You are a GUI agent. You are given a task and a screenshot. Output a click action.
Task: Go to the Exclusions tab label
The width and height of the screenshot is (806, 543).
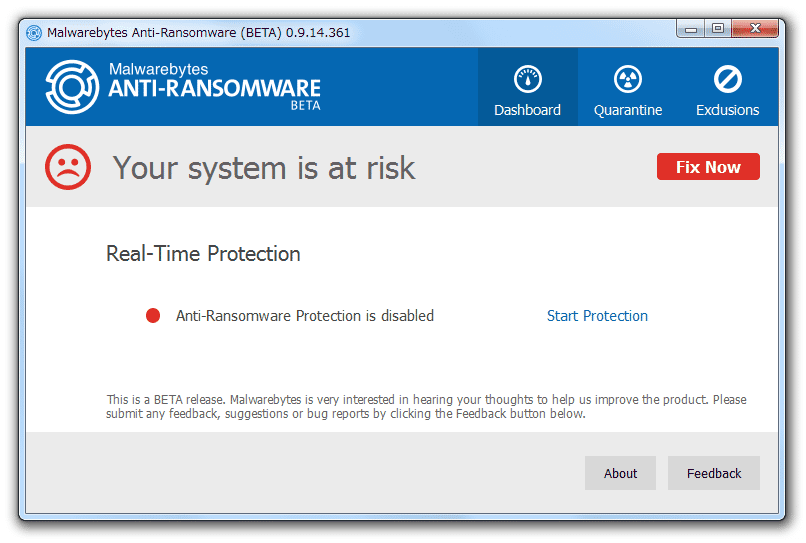(727, 110)
